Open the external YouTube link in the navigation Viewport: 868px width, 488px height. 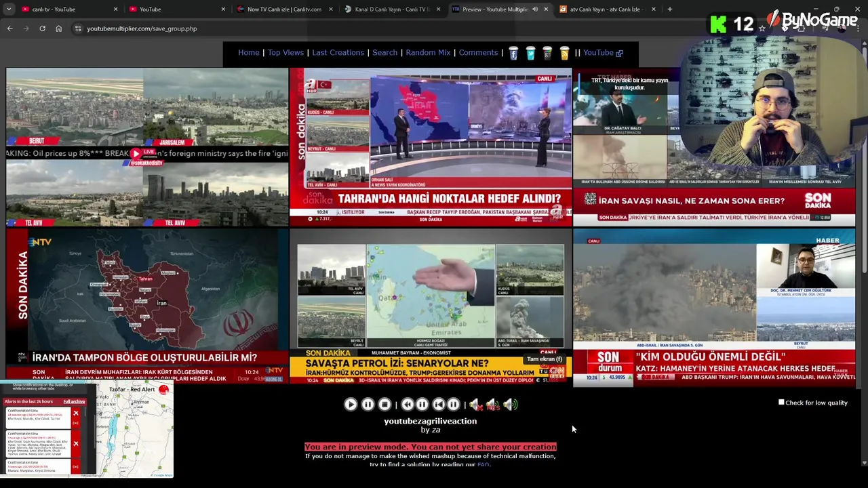603,53
